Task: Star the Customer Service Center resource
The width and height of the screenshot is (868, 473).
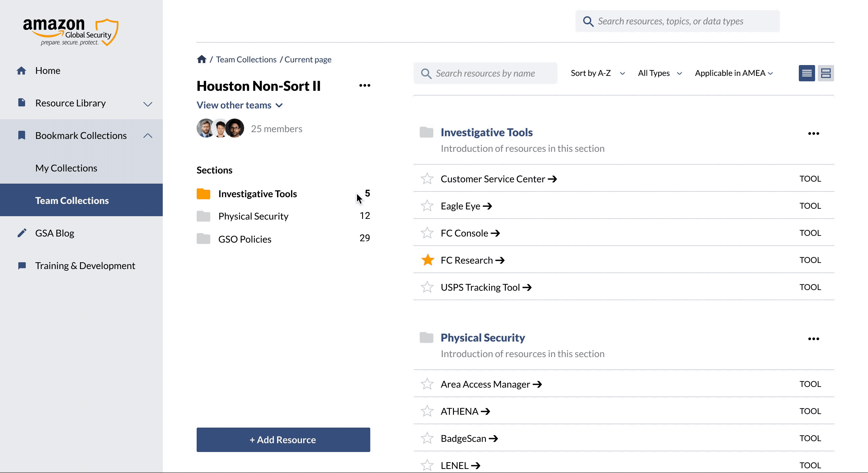Action: coord(427,179)
